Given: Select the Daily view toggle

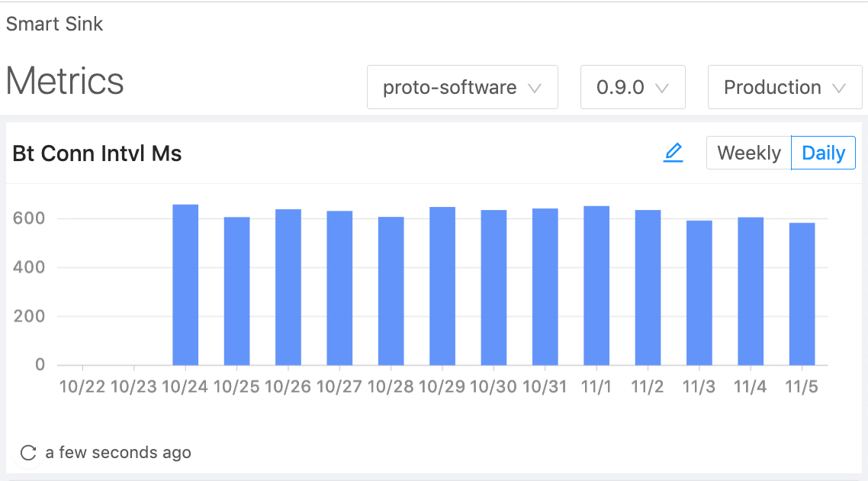Looking at the screenshot, I should (x=823, y=153).
